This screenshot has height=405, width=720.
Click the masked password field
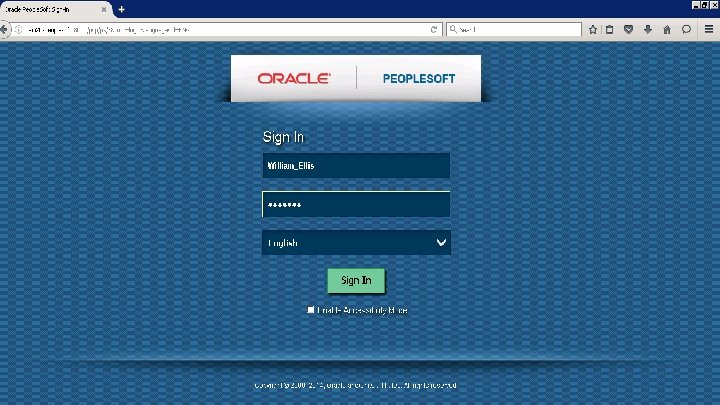[356, 204]
